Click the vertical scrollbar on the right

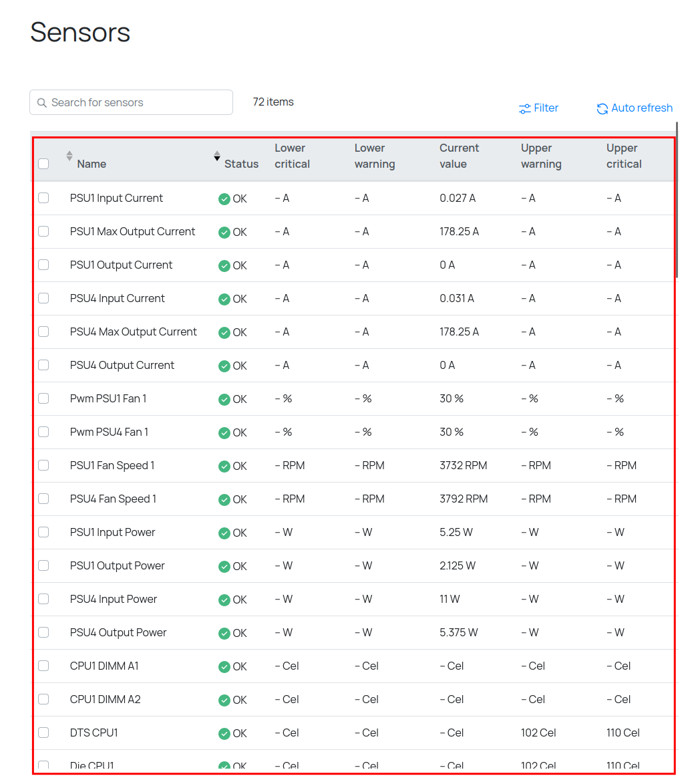[x=677, y=201]
